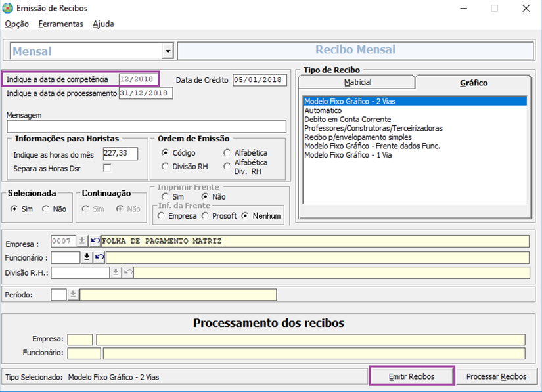Switch to the Matricial tab
The image size is (542, 392).
tap(357, 82)
